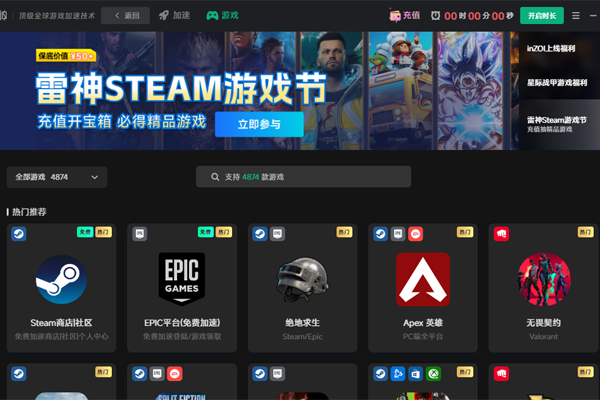Click 热门 tag on Apex 英雄 card

(x=465, y=232)
